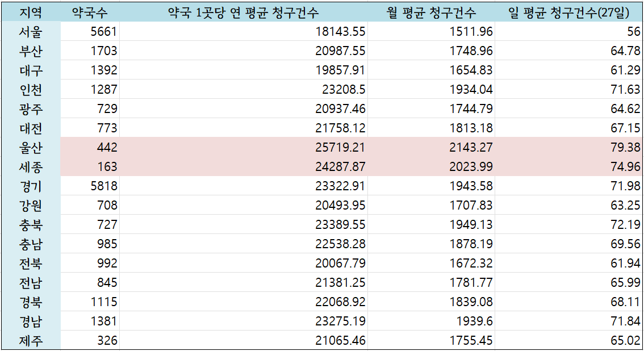Click the 약국 1곳당 연 평균 청구건수 header
The image size is (644, 351).
(x=244, y=12)
